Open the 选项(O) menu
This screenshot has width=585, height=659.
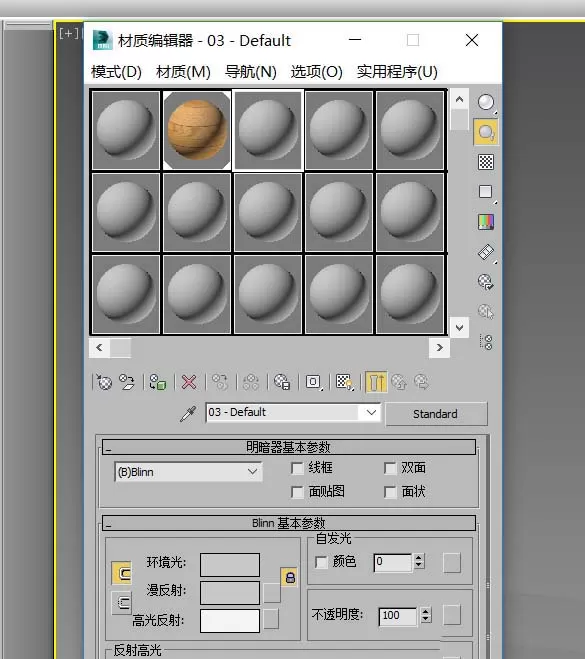317,72
